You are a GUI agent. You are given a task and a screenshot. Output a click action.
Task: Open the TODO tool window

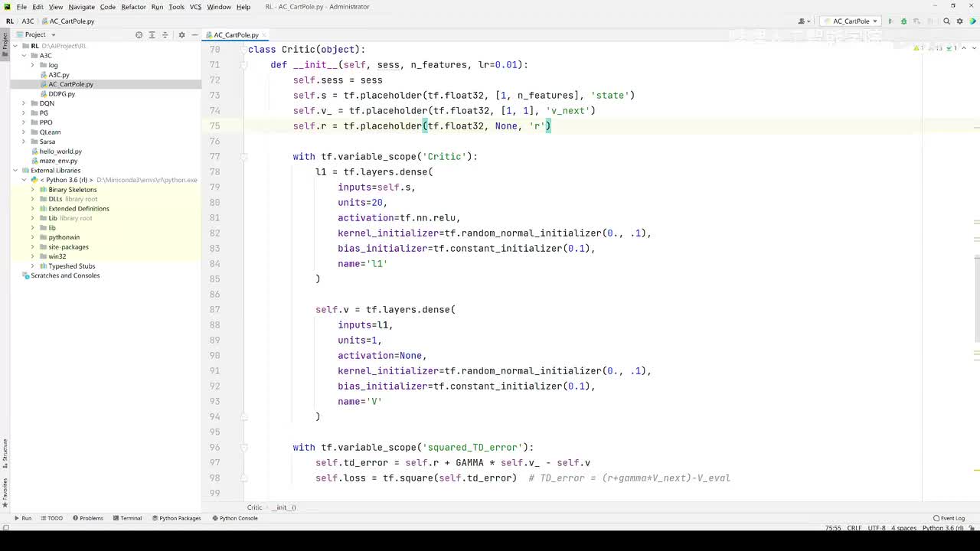pos(51,518)
